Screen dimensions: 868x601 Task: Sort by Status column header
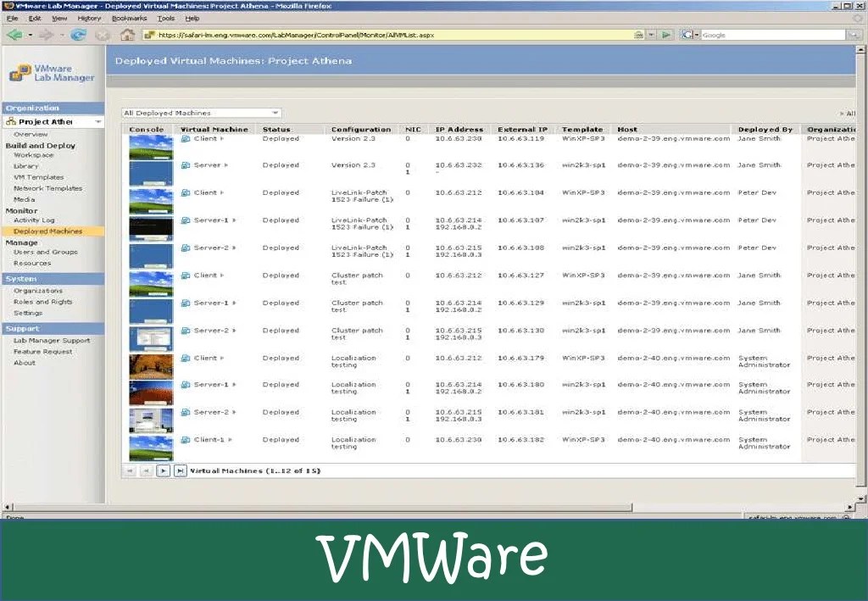click(276, 130)
